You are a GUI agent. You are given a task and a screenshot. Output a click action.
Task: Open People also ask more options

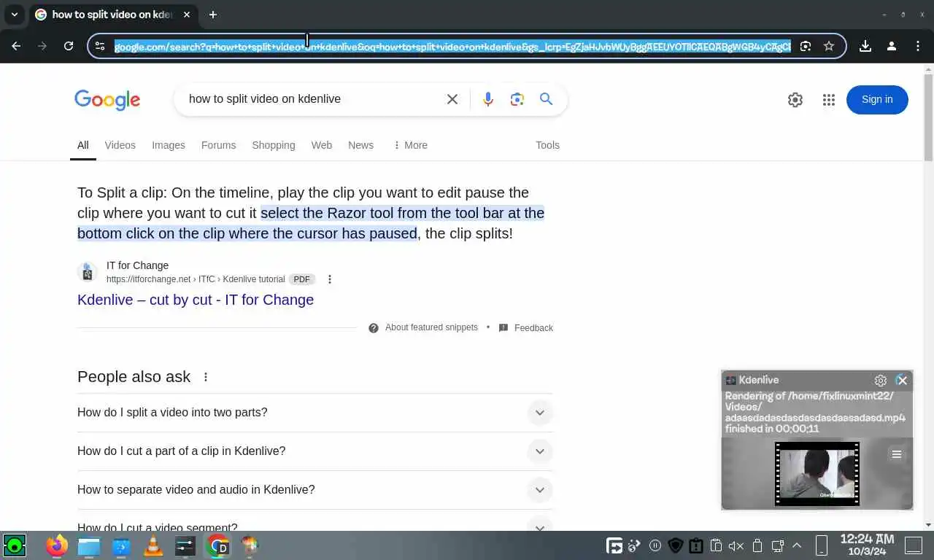click(206, 377)
